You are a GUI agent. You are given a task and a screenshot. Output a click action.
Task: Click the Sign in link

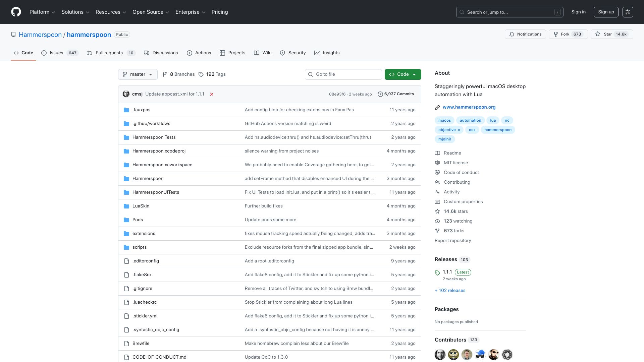click(x=579, y=12)
